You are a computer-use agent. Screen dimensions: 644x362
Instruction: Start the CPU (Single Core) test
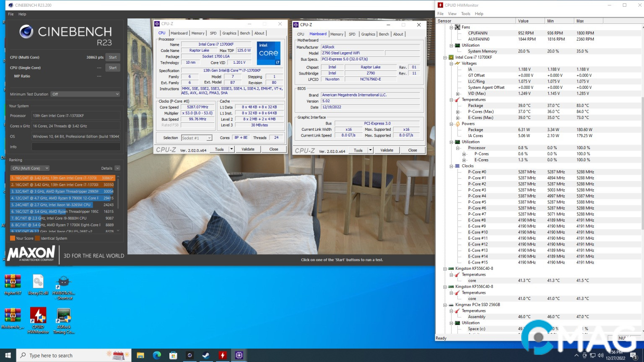pyautogui.click(x=113, y=68)
